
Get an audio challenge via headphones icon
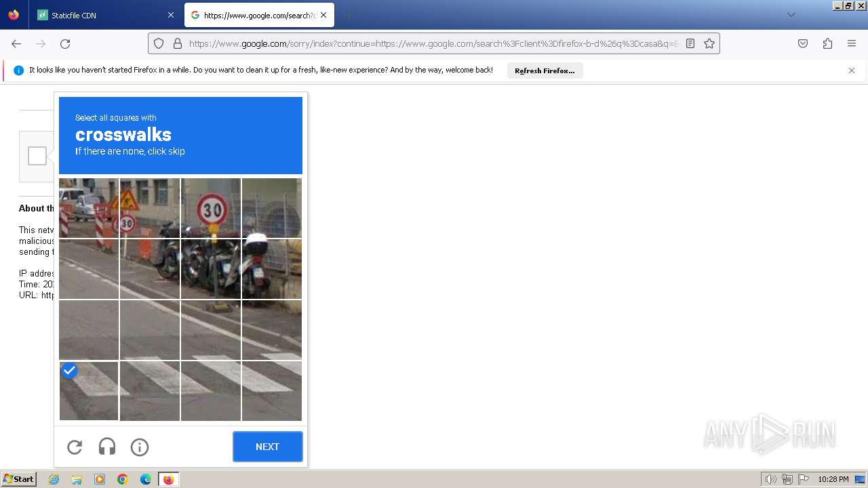107,447
